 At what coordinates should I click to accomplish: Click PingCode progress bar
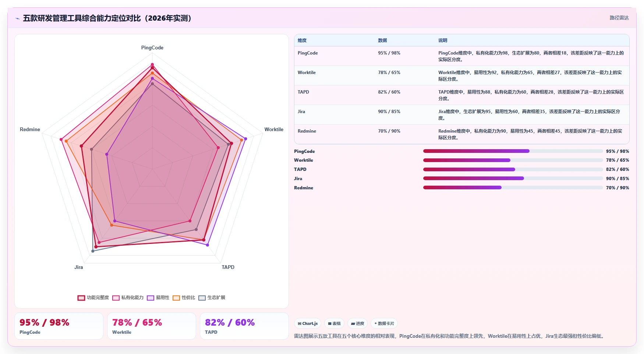513,151
